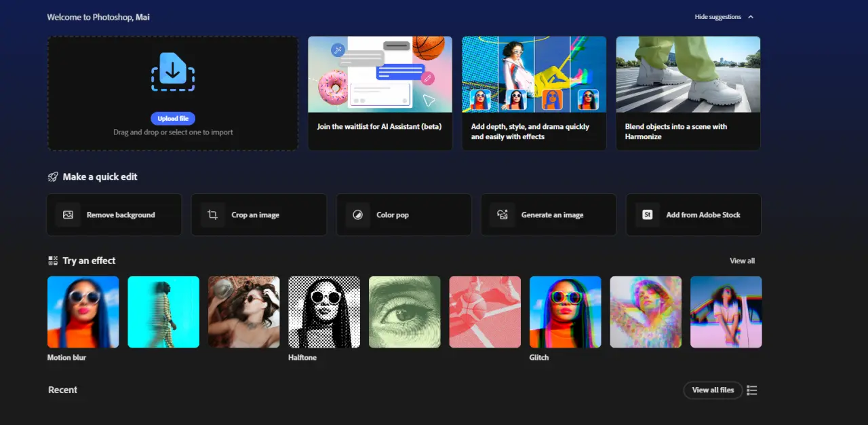Select the Color pop quick edit
This screenshot has height=425, width=868.
(x=403, y=215)
